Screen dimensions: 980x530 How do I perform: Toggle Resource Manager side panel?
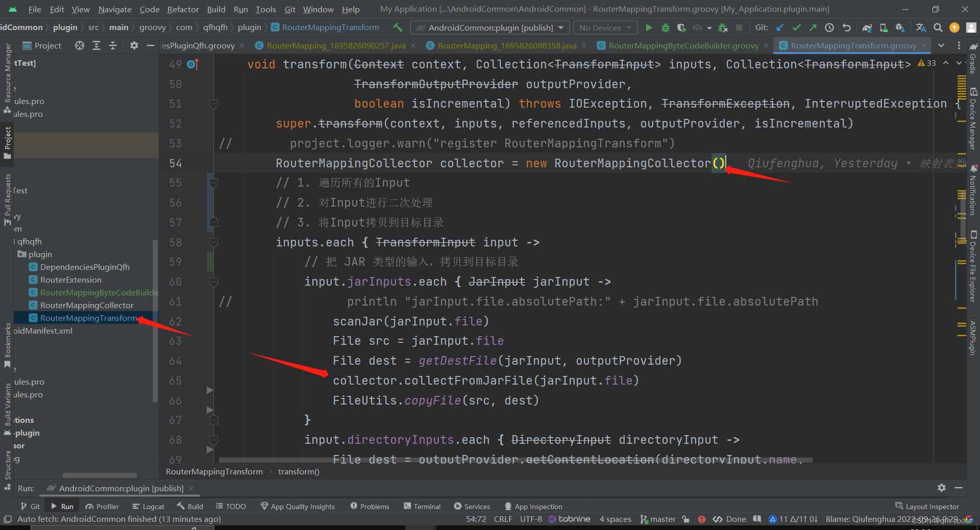(x=7, y=78)
